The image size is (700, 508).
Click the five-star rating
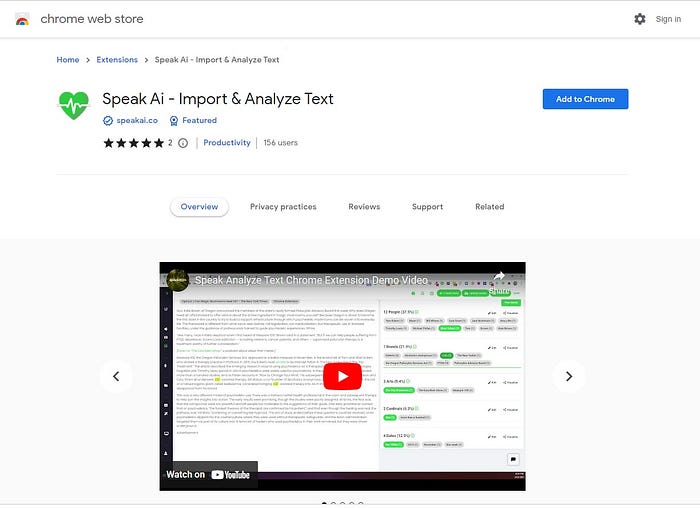pyautogui.click(x=133, y=143)
